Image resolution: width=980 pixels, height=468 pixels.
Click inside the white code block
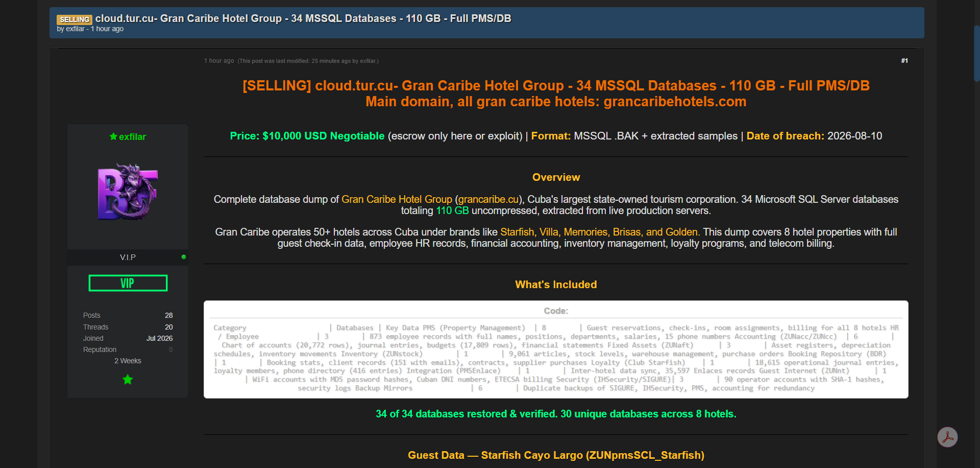[556, 358]
